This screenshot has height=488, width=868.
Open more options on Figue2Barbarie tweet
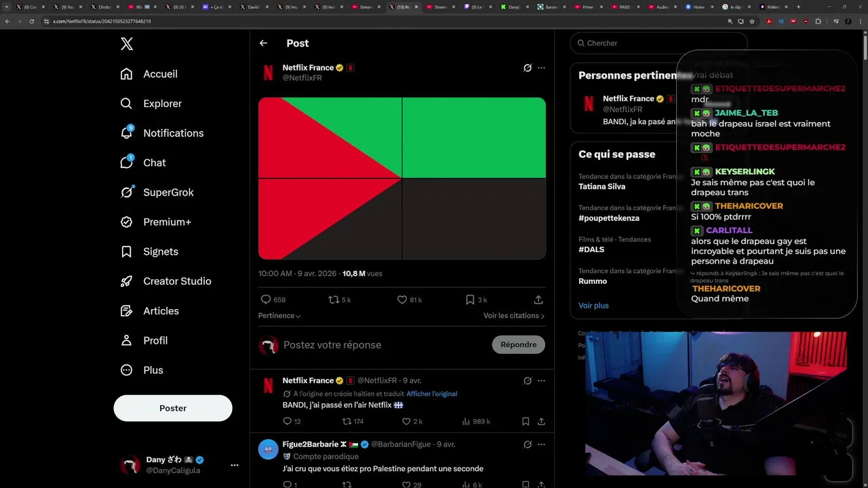[x=541, y=445]
